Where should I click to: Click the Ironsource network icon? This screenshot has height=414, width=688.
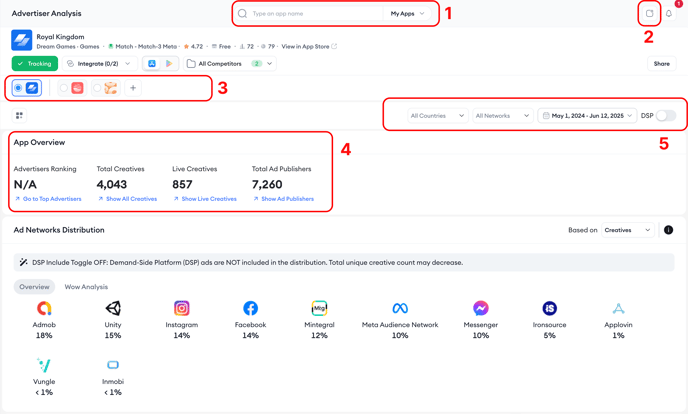click(x=549, y=308)
